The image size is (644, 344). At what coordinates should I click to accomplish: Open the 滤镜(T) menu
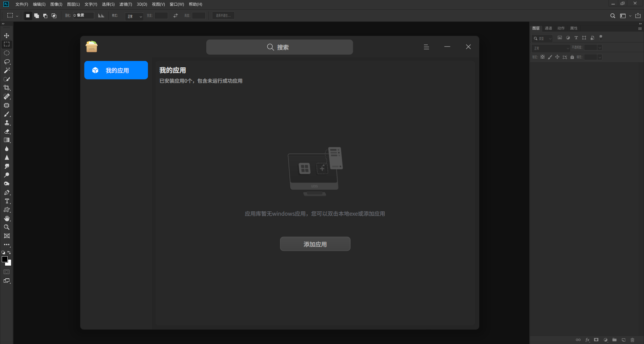click(126, 4)
